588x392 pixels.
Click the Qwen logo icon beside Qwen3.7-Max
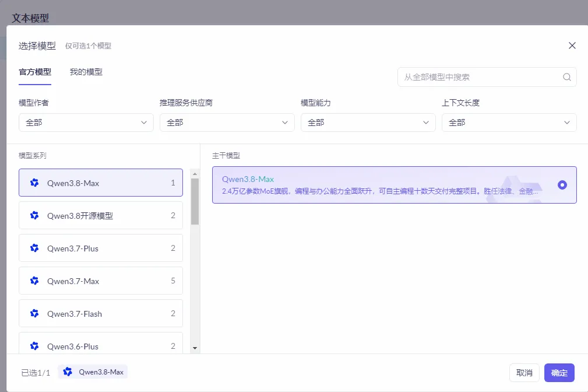point(34,281)
